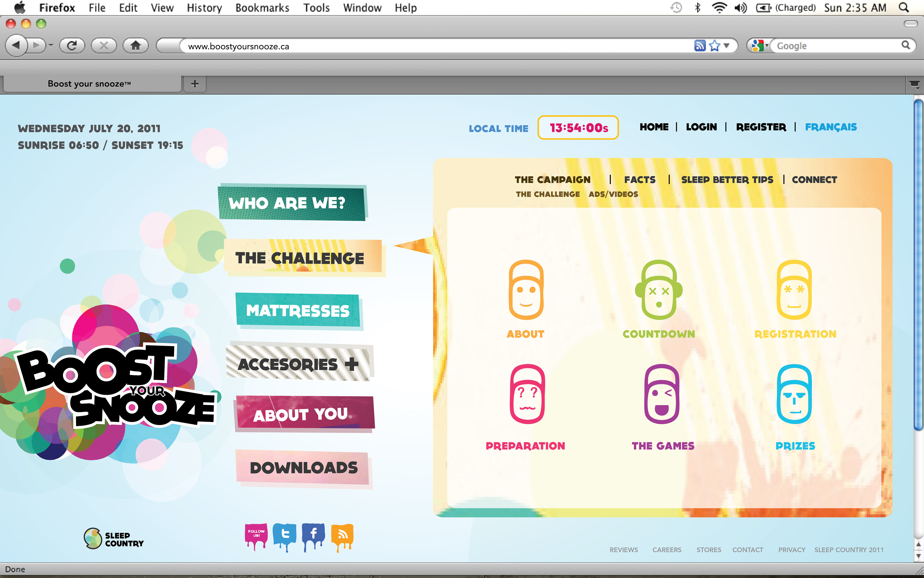924x578 pixels.
Task: Open the View menu
Action: click(162, 8)
